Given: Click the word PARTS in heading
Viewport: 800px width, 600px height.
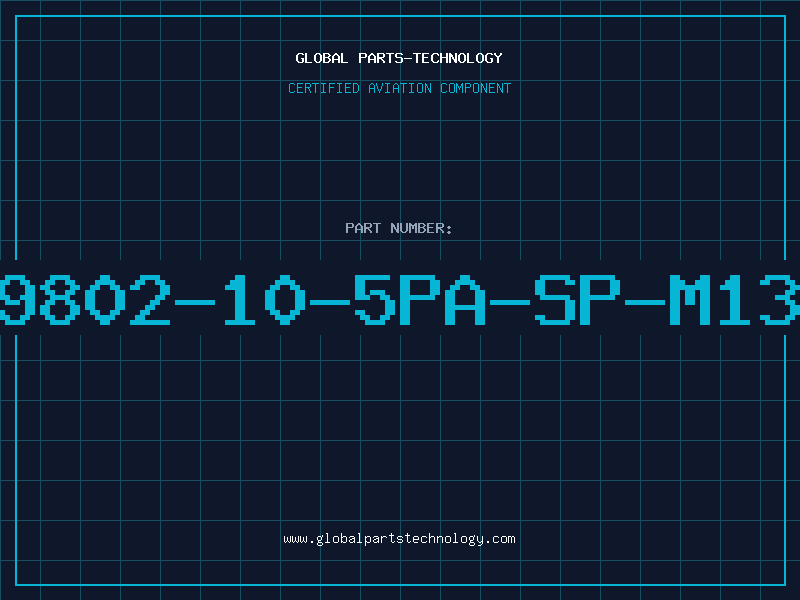Looking at the screenshot, I should (x=382, y=58).
